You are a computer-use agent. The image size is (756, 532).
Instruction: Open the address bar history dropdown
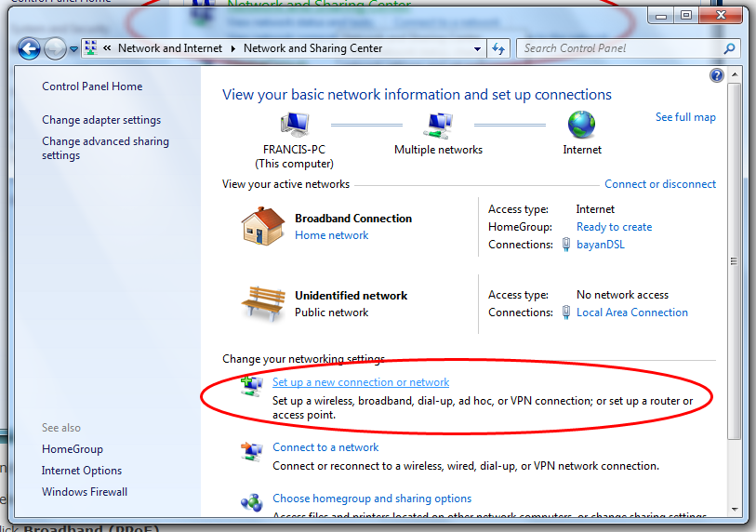pyautogui.click(x=478, y=48)
